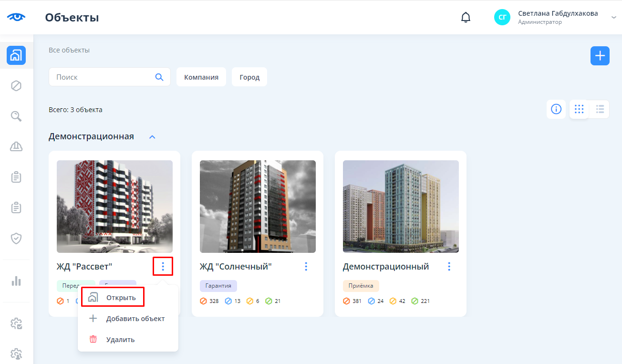This screenshot has height=364, width=622.
Task: Open the notifications bell
Action: pyautogui.click(x=466, y=18)
